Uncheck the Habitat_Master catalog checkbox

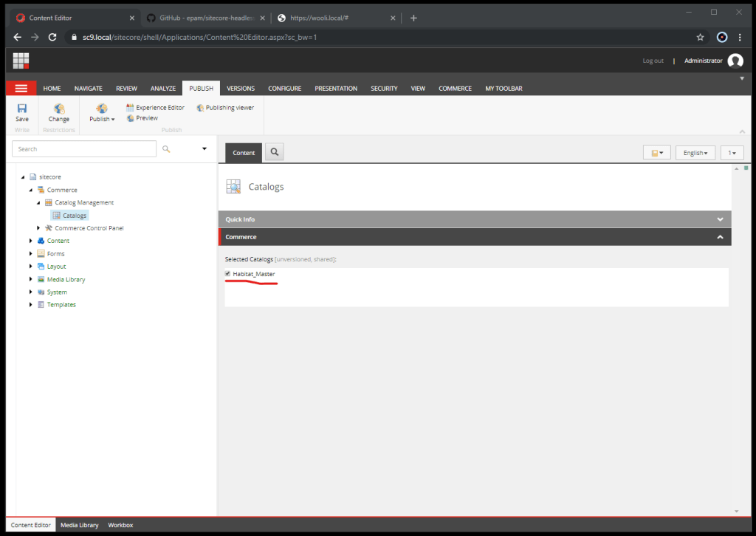(227, 274)
